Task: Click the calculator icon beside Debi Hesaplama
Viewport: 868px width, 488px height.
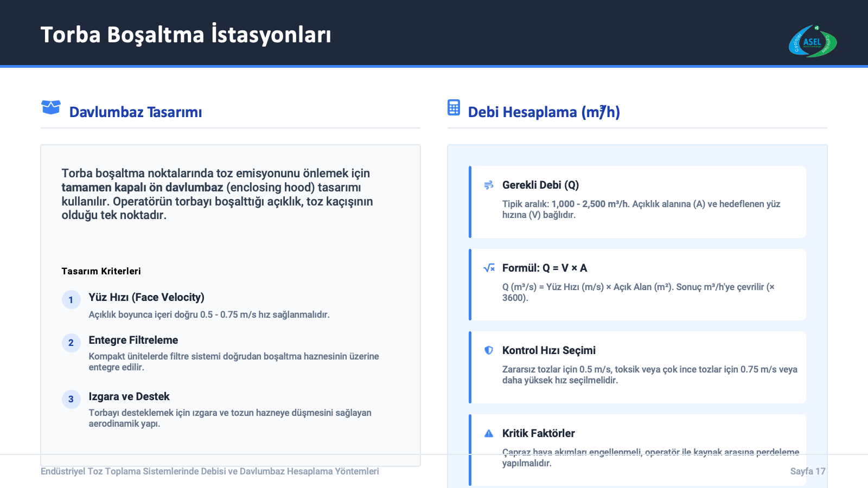Action: point(454,107)
